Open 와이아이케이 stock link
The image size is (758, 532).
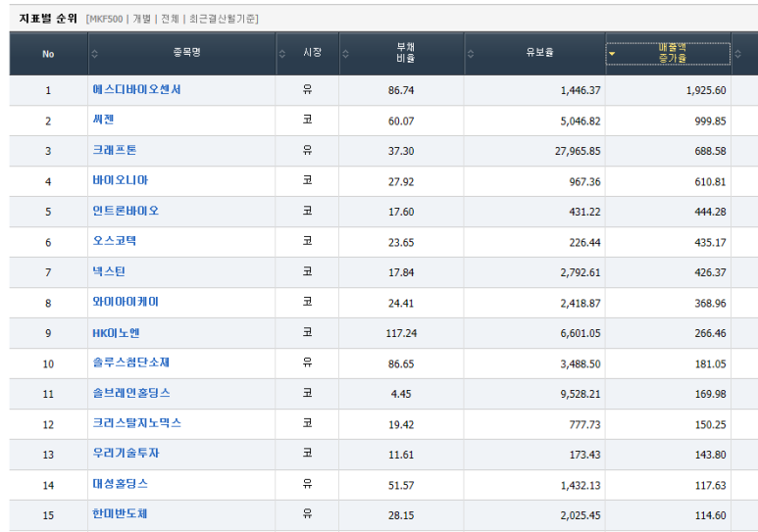coord(126,302)
